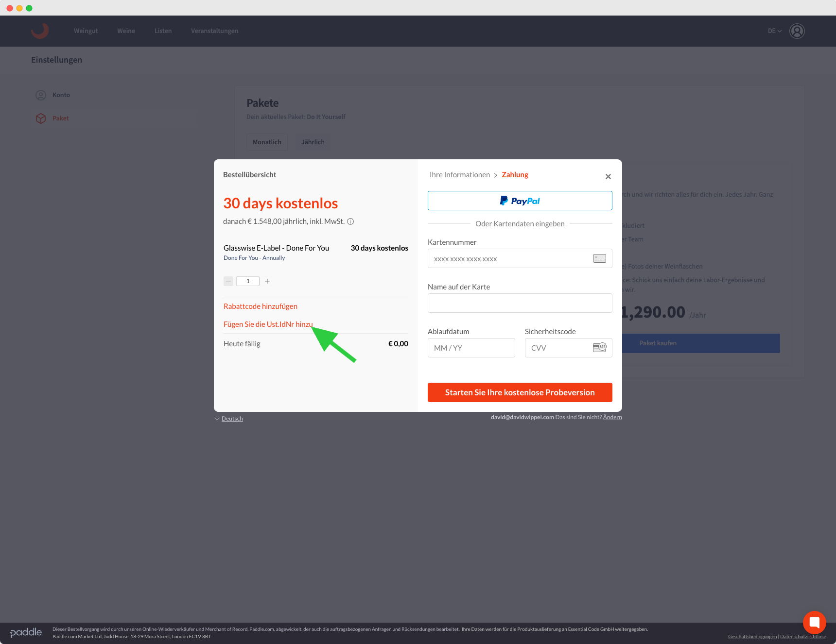Click the Paket kaufen button behind dialog
The height and width of the screenshot is (644, 836).
[701, 343]
